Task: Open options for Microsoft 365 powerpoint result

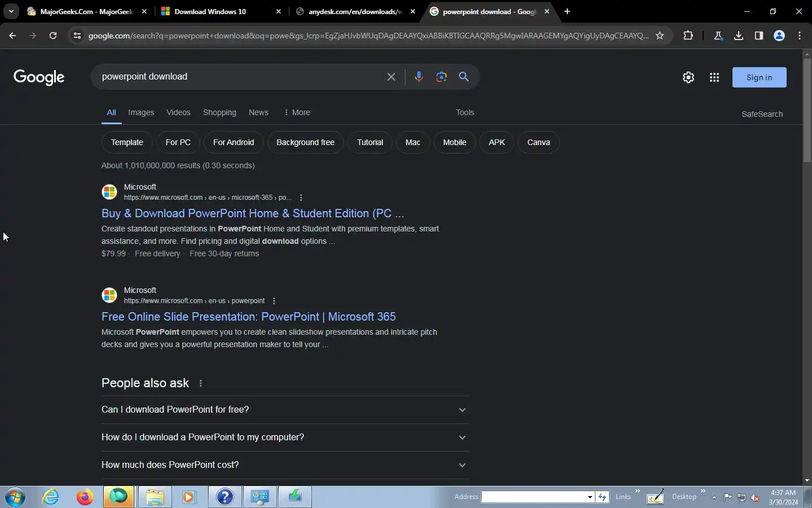Action: (x=274, y=301)
